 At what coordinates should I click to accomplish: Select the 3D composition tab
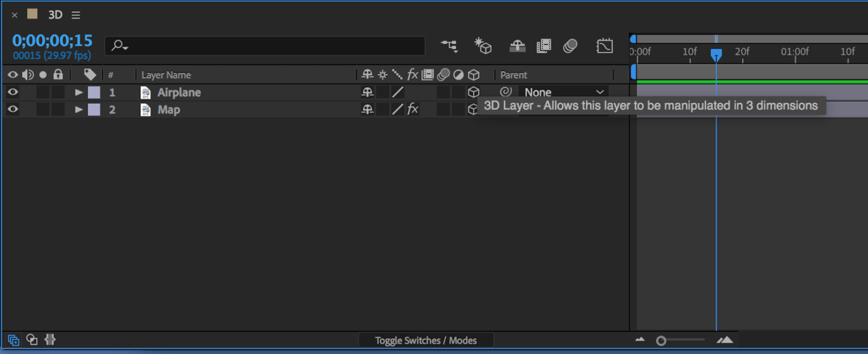pos(55,14)
